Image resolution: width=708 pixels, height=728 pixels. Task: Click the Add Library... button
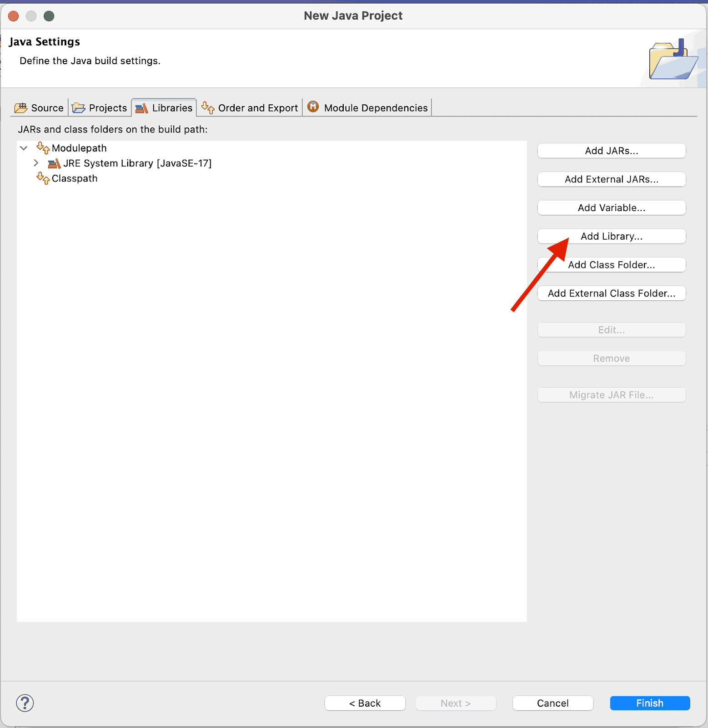pyautogui.click(x=612, y=236)
